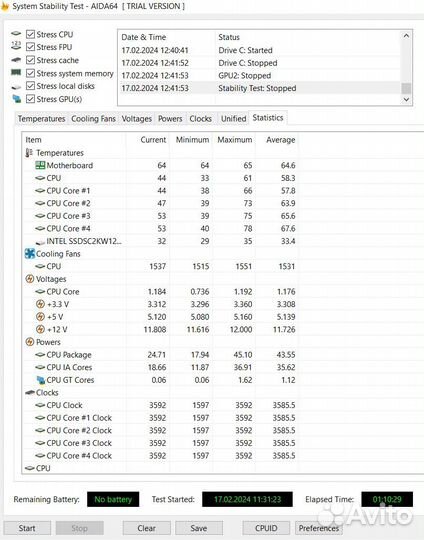Uncheck the Stress GPU(s) checkbox
Screen dimensions: 424x540
pos(30,99)
